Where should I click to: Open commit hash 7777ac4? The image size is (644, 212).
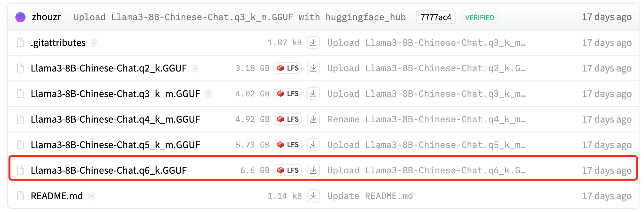point(436,17)
